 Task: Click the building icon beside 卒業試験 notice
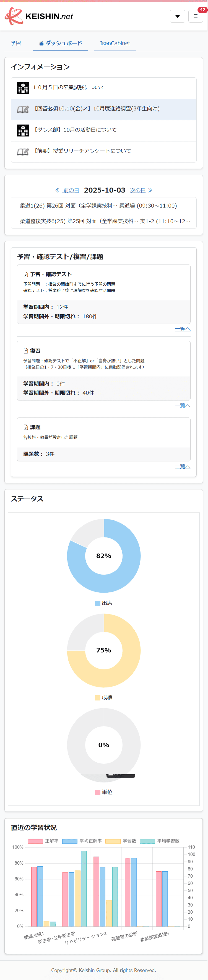(23, 88)
